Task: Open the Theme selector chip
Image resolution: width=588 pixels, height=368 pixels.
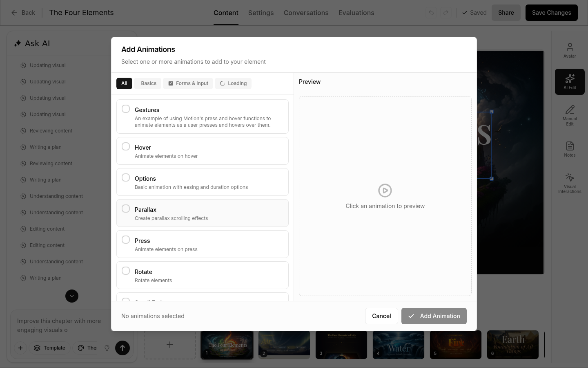Action: click(x=87, y=348)
